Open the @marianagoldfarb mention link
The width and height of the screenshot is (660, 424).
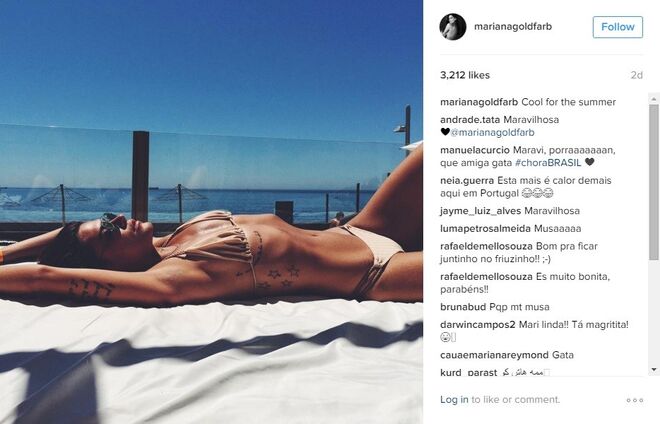[x=492, y=132]
